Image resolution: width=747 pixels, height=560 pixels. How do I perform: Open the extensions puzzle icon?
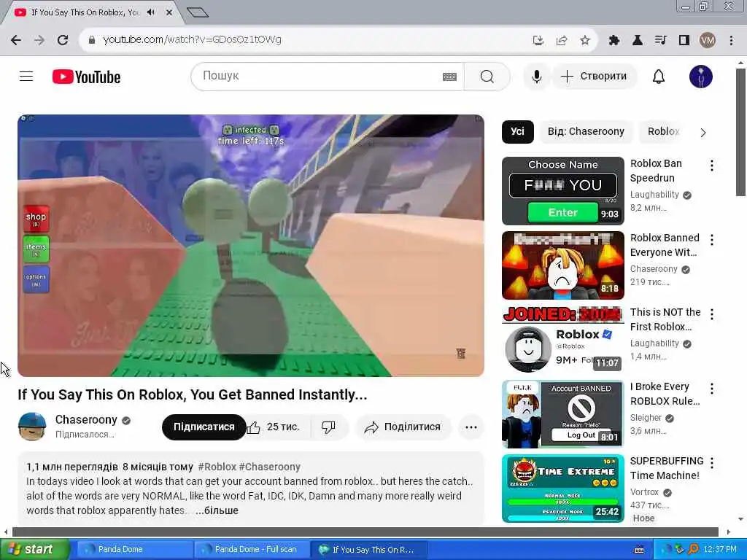click(614, 40)
